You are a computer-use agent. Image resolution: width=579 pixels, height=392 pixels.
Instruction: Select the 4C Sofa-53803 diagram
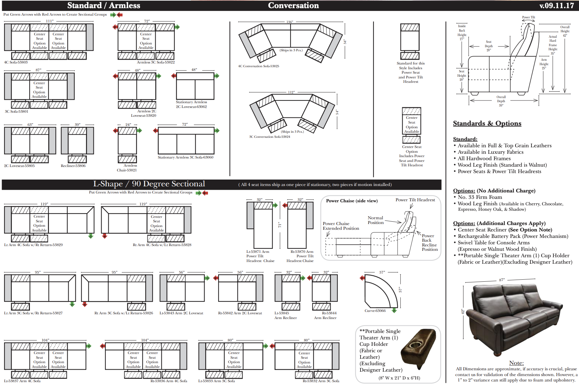pos(49,41)
